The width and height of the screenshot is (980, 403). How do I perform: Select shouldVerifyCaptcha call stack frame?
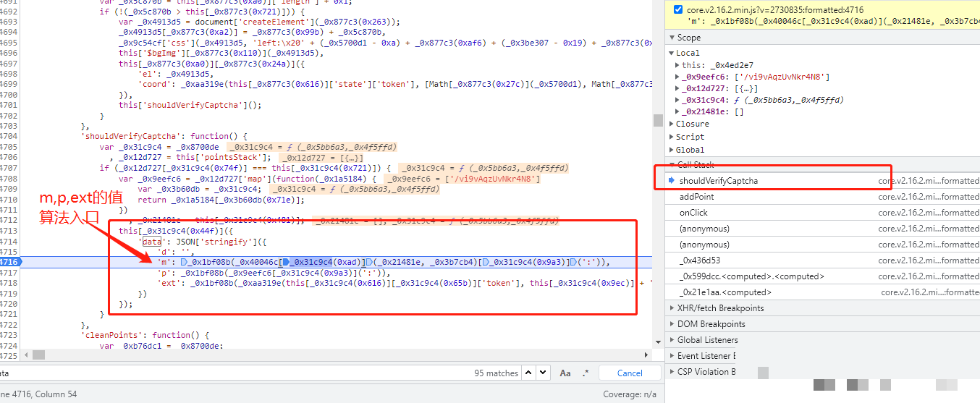point(718,181)
